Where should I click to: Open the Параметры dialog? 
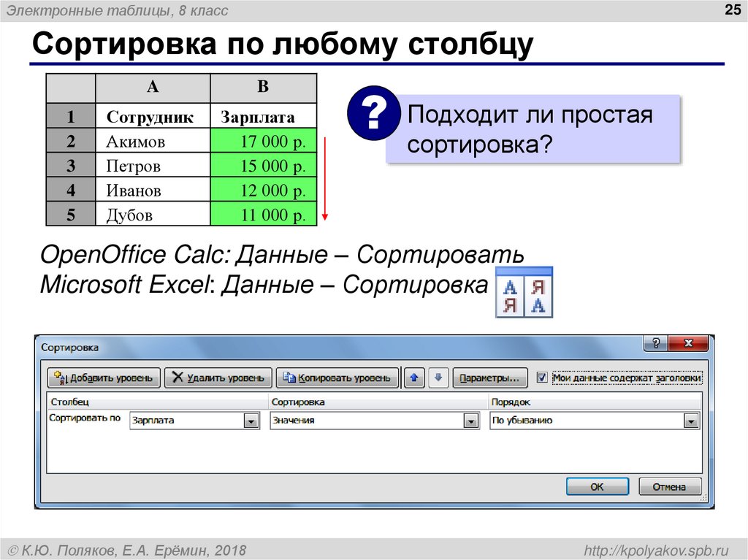coord(491,378)
